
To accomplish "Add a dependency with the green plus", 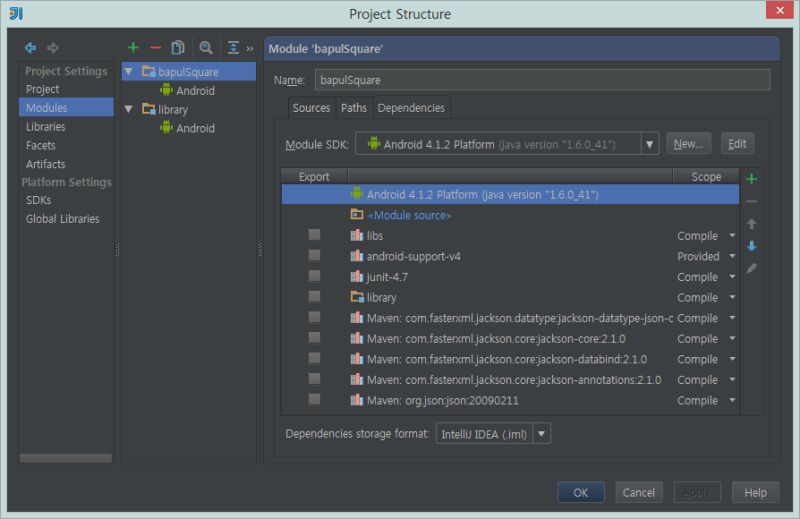I will pos(751,179).
